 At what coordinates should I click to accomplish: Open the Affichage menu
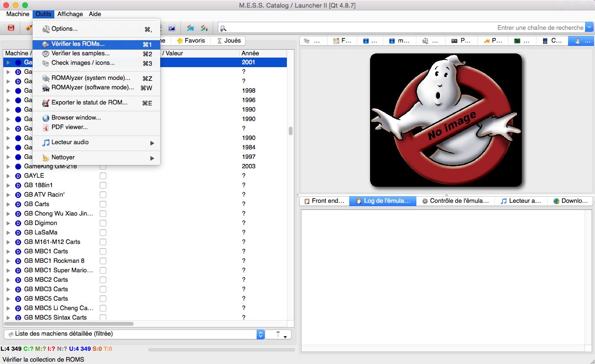coord(70,14)
